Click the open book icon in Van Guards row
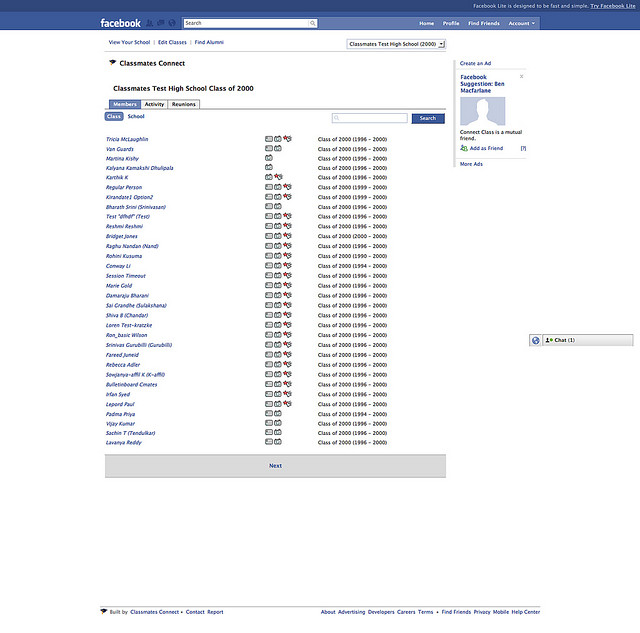Image resolution: width=640 pixels, height=633 pixels. pos(278,149)
